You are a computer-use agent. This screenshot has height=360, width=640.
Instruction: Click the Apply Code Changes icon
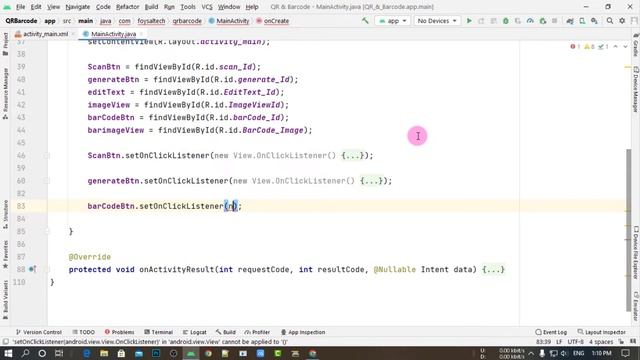tap(493, 20)
